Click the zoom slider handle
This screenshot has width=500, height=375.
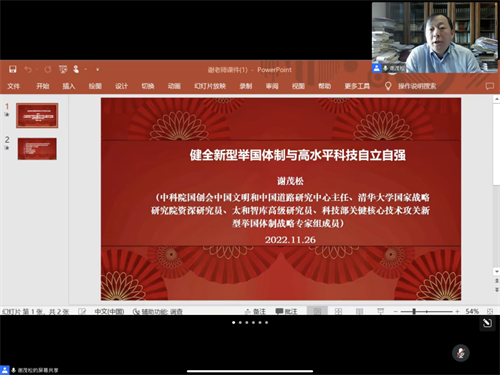point(414,311)
